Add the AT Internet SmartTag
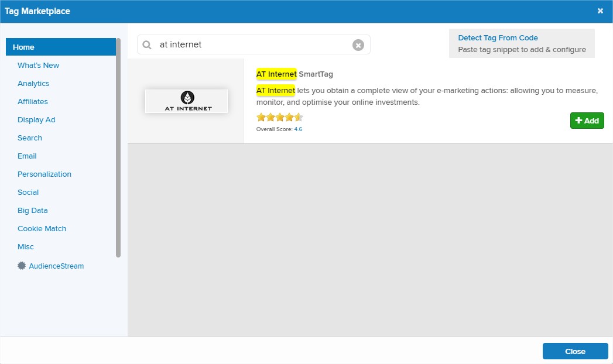 (587, 121)
